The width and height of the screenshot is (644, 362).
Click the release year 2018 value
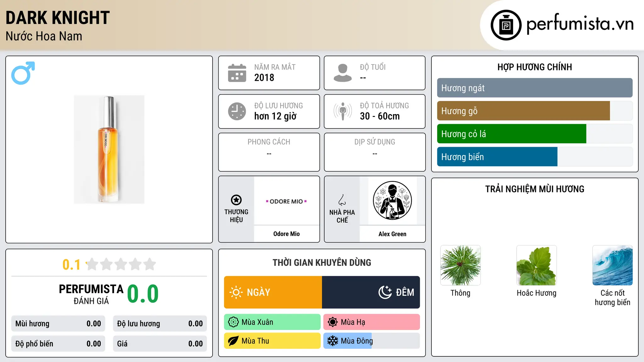tap(264, 78)
